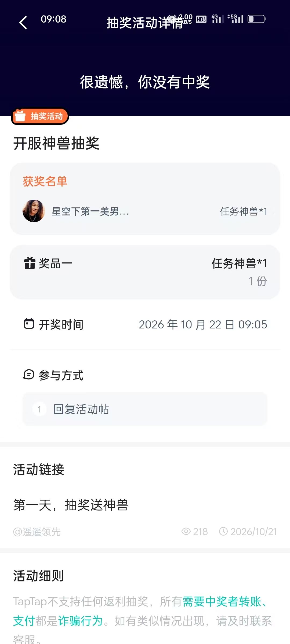Viewport: 290px width, 644px height.
Task: Tap the chat bubble icon beside 参与方式
Action: pos(29,375)
